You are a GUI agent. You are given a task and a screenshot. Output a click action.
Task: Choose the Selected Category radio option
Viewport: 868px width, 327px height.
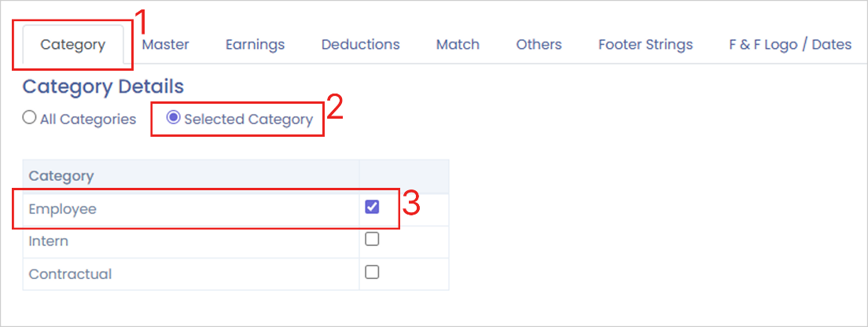[174, 119]
